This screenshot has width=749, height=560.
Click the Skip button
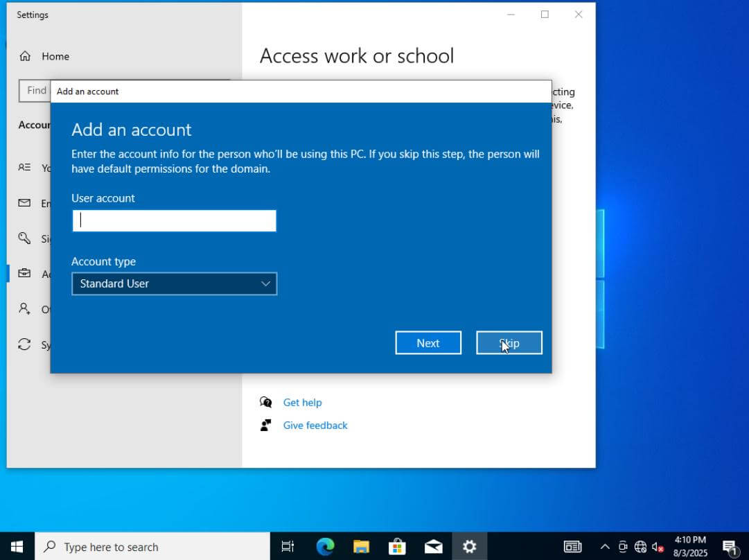click(509, 343)
